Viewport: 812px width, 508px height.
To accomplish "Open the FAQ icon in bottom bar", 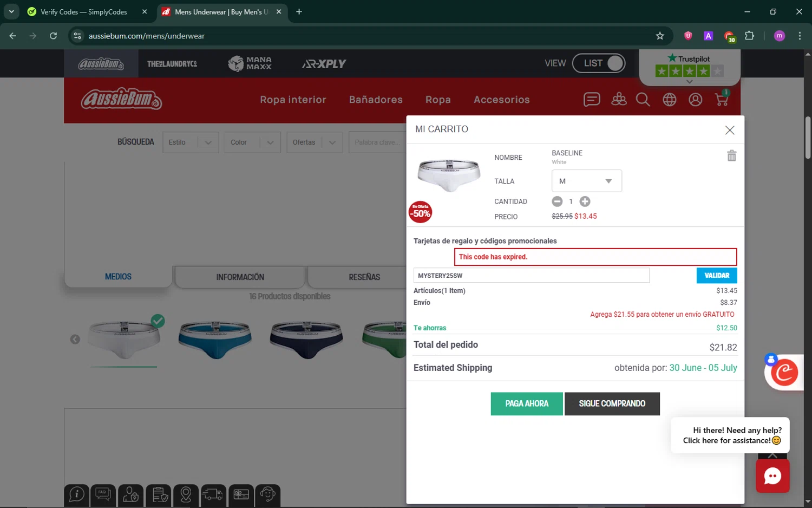I will pyautogui.click(x=103, y=494).
